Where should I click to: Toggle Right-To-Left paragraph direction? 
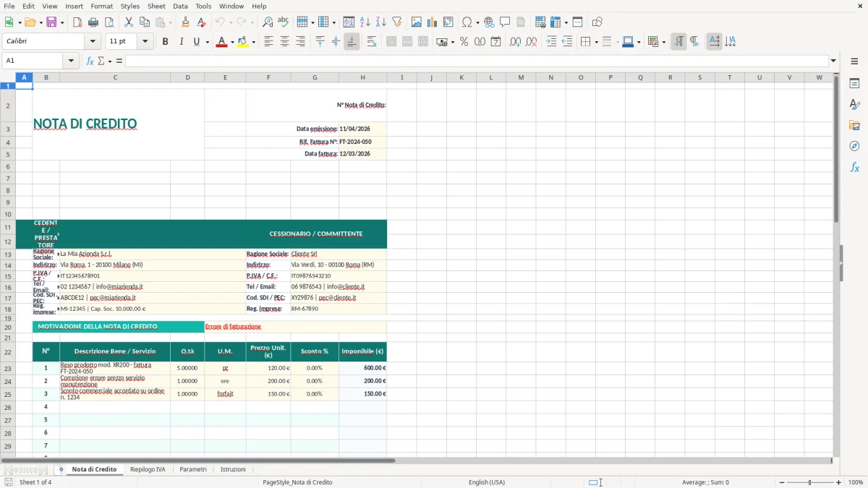point(694,42)
